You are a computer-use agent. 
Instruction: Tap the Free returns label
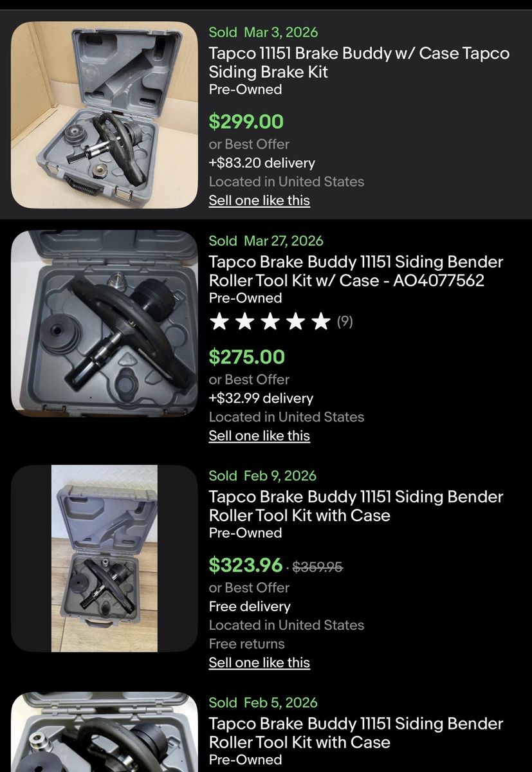(246, 643)
